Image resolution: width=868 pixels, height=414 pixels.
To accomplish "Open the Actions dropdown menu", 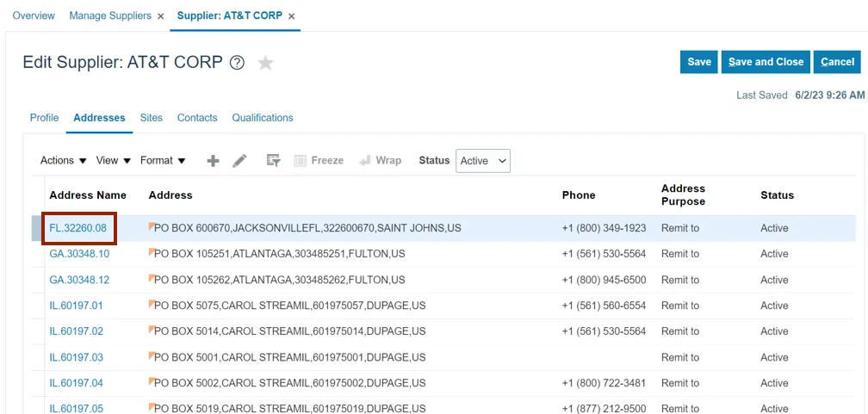I will coord(64,161).
